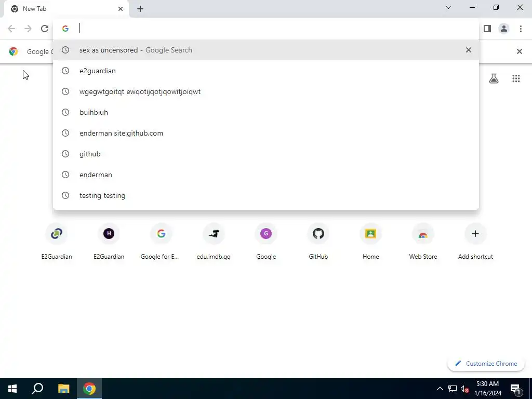Dismiss the Google Chrome info bar

[x=519, y=51]
